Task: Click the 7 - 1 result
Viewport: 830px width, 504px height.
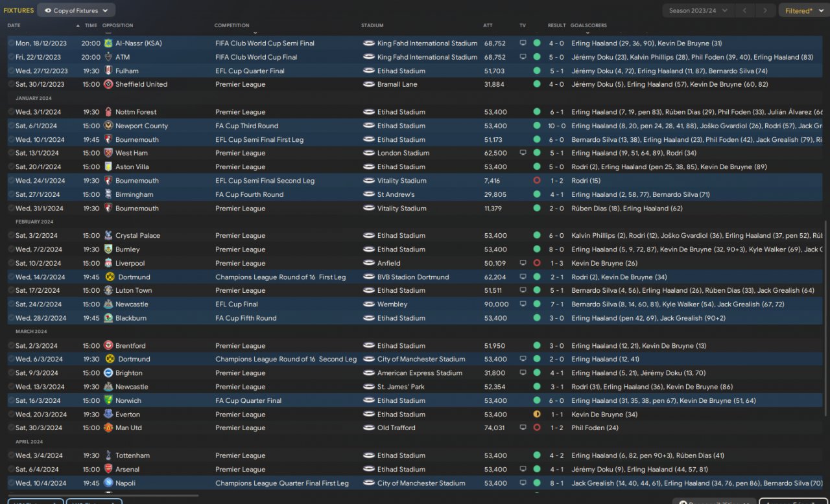Action: (556, 304)
